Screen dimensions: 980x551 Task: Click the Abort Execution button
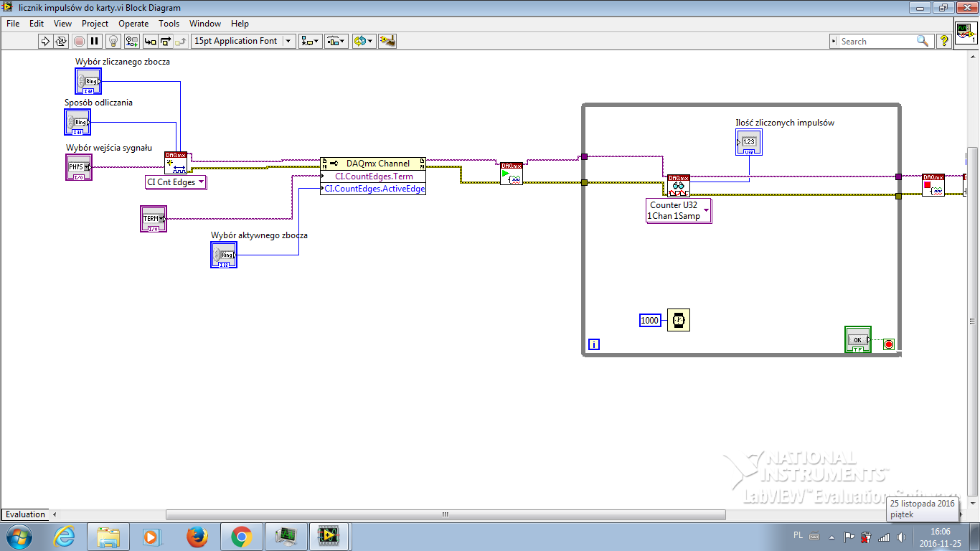click(x=79, y=41)
